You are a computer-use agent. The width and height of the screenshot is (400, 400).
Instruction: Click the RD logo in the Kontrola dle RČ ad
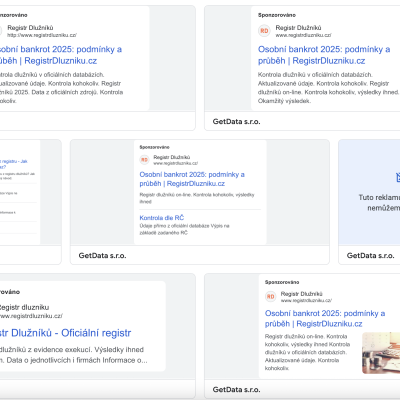tap(144, 160)
